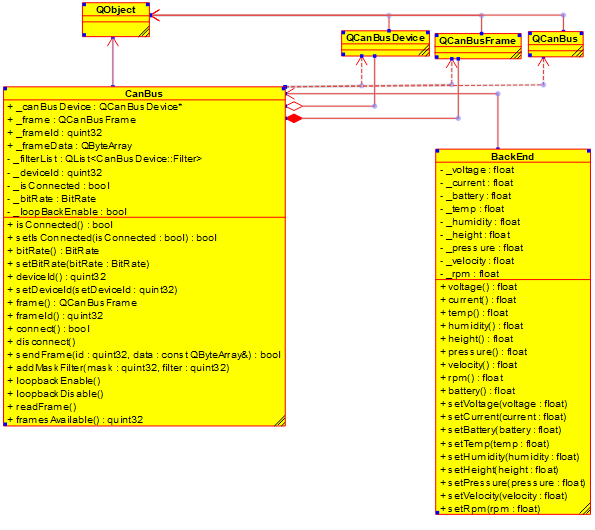Image resolution: width=595 pixels, height=530 pixels.
Task: Click the resize hatch corner of the BackEnd box
Action: tap(585, 509)
